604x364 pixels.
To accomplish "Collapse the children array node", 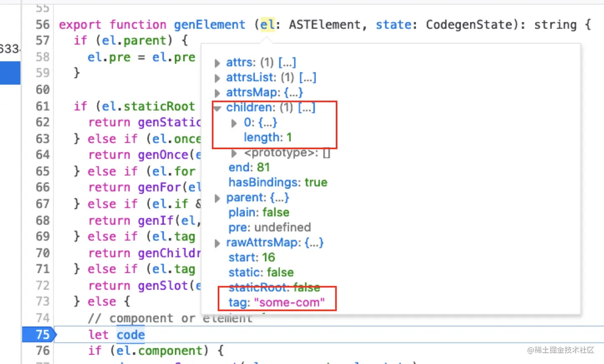I will click(x=217, y=108).
